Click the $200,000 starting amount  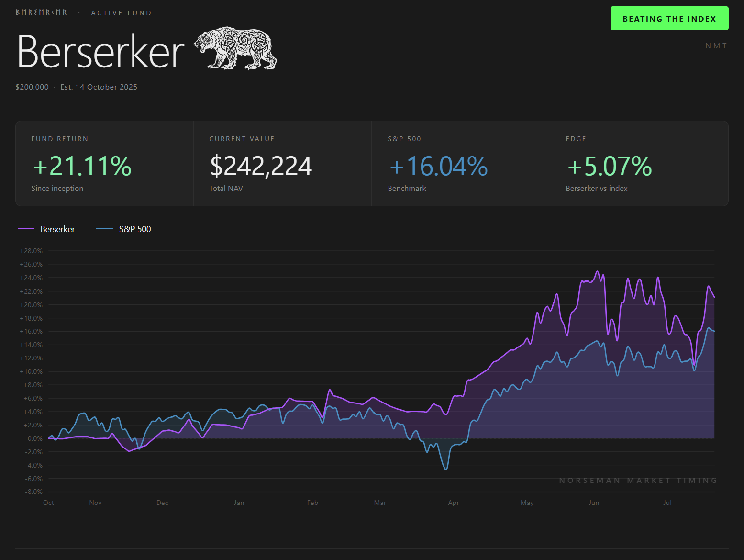(x=32, y=87)
